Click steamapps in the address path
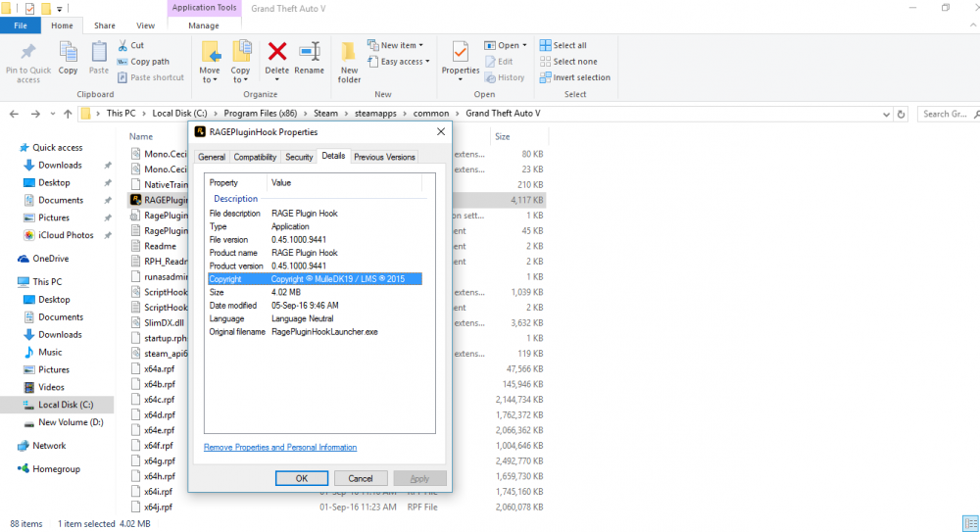 [375, 113]
